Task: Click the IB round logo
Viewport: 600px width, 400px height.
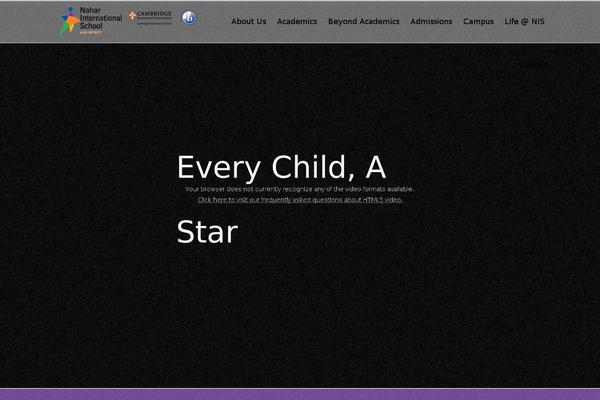Action: point(189,17)
